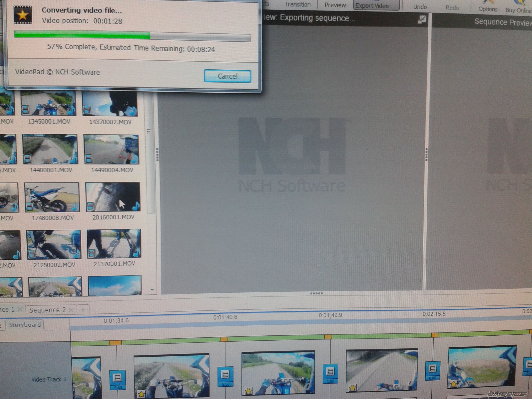Click the green export progress bar
532x399 pixels.
132,36
